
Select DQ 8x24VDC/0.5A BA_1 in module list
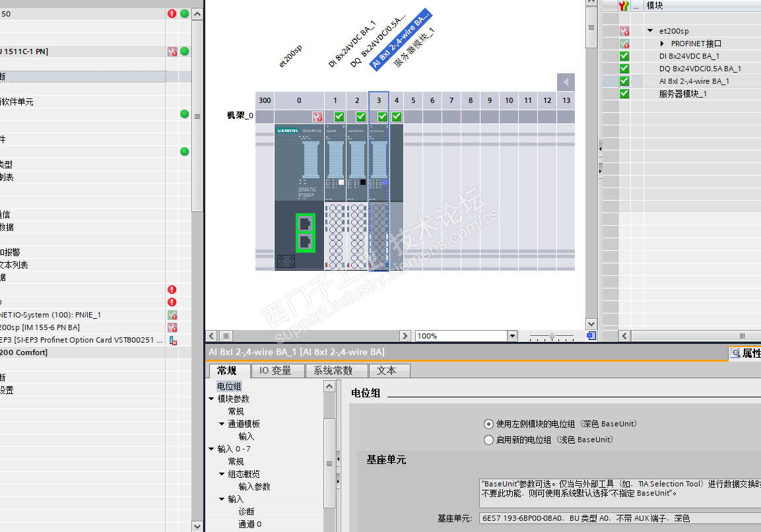coord(700,69)
